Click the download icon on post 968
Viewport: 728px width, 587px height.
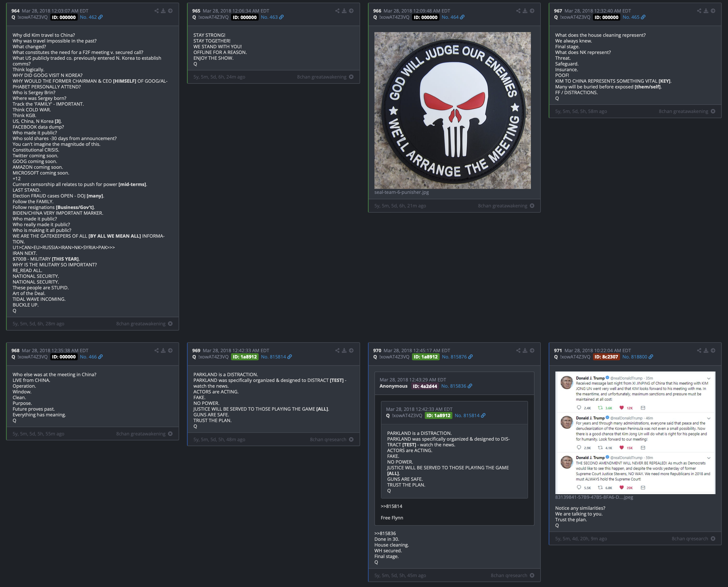(x=163, y=350)
